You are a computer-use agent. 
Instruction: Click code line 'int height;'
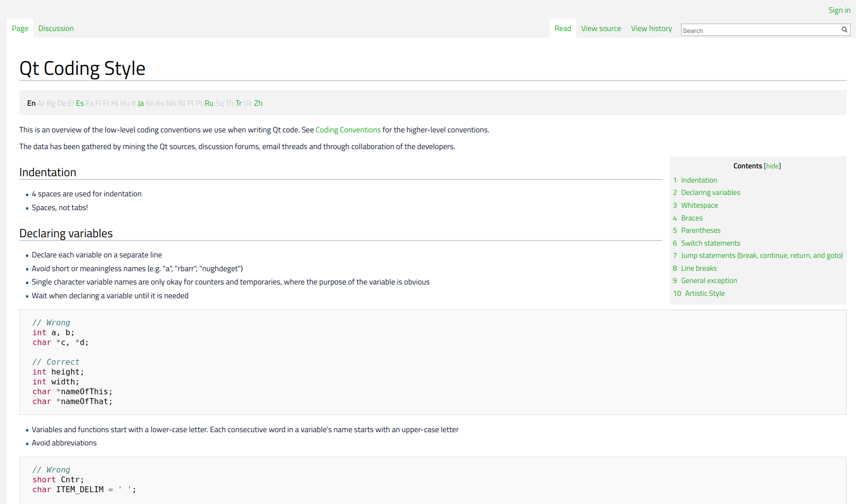point(58,372)
